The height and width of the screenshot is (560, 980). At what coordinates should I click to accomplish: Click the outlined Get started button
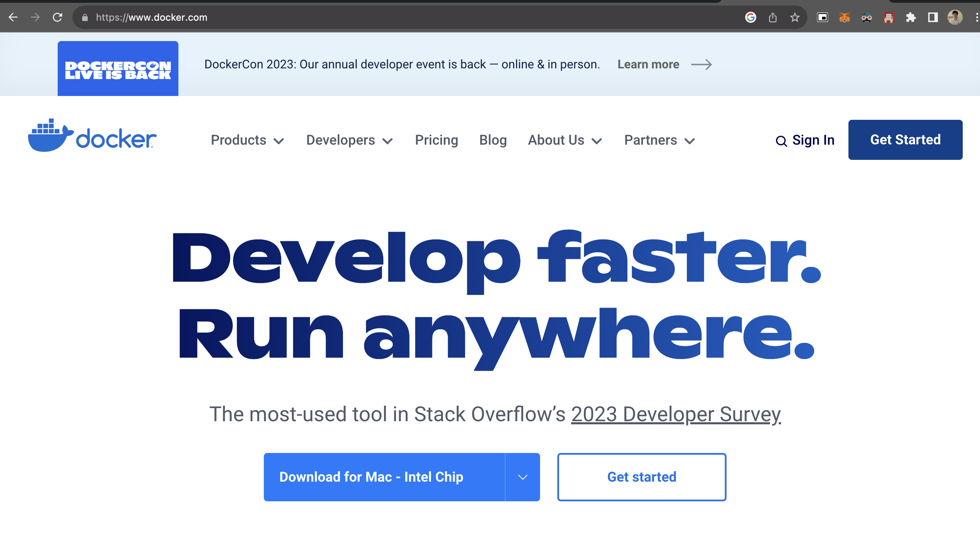click(x=642, y=477)
